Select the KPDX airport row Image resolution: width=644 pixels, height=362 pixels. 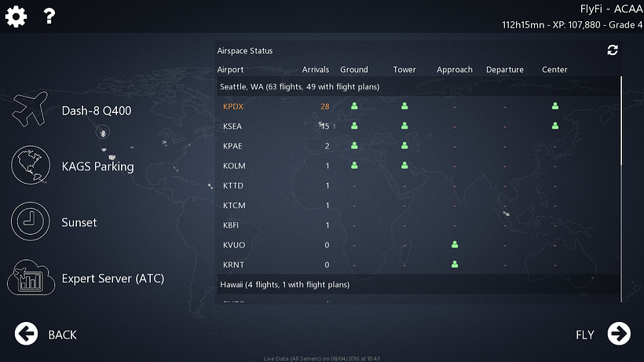tap(418, 106)
